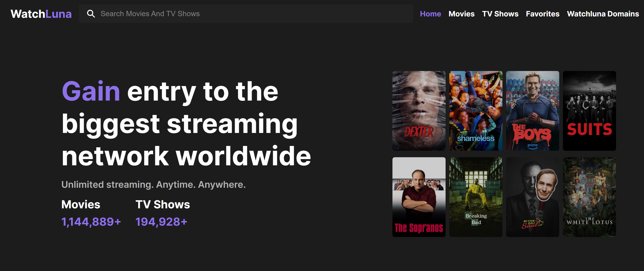Click the Movies count 1,144,889+
This screenshot has height=271, width=644.
(x=91, y=222)
